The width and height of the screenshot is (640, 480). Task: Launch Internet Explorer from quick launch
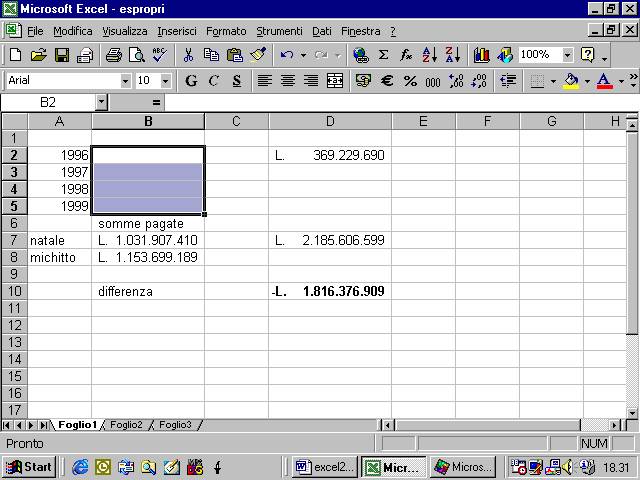click(80, 467)
